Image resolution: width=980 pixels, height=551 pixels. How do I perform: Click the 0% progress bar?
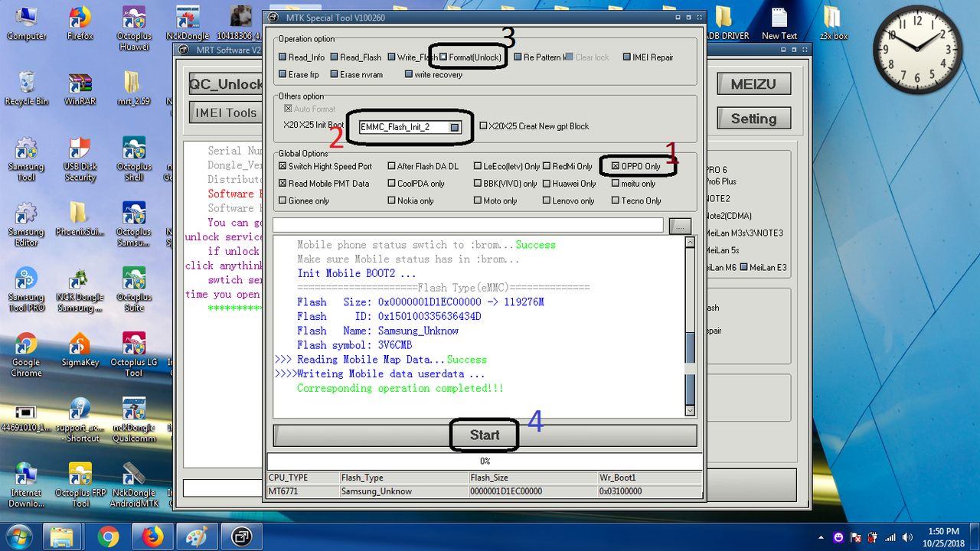tap(484, 461)
